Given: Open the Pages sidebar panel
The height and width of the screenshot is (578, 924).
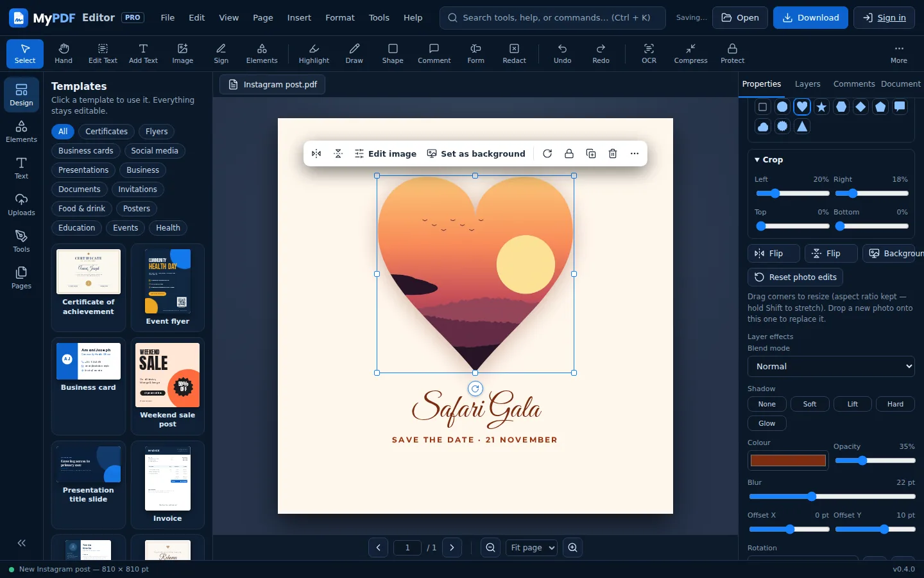Looking at the screenshot, I should pos(21,277).
